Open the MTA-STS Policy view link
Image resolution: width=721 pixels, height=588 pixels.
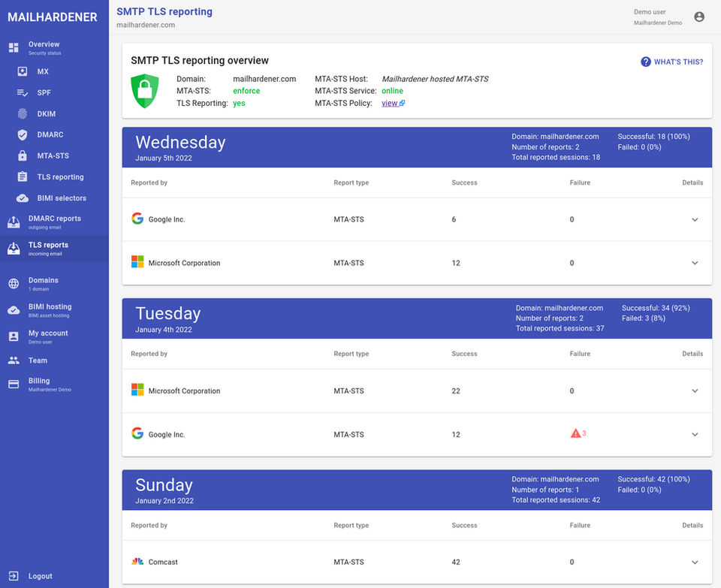pyautogui.click(x=393, y=104)
